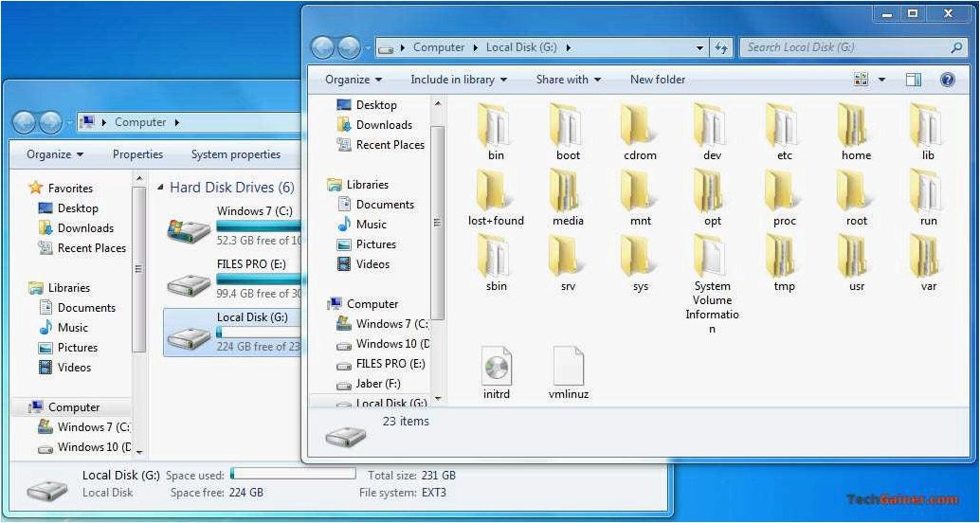Image resolution: width=980 pixels, height=523 pixels.
Task: Select the System Volume Information folder
Action: pyautogui.click(x=712, y=284)
